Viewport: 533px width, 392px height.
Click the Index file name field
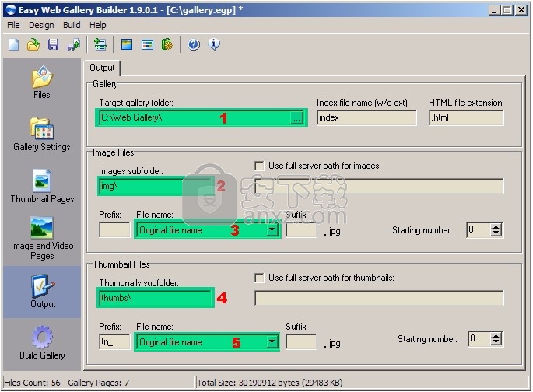366,117
